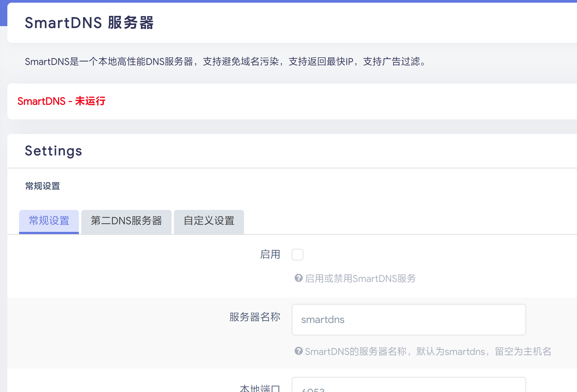Viewport: 577px width, 392px height.
Task: Click the help icon explaining default smartdns name
Action: 299,351
